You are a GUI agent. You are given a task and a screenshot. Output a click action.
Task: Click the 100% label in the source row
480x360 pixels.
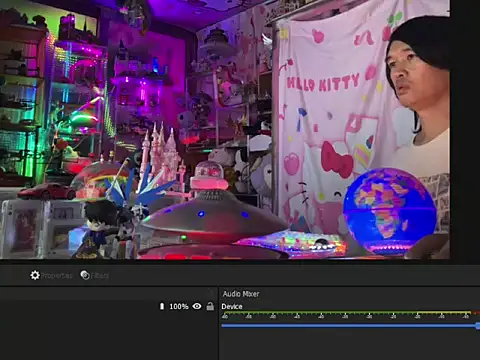click(179, 306)
